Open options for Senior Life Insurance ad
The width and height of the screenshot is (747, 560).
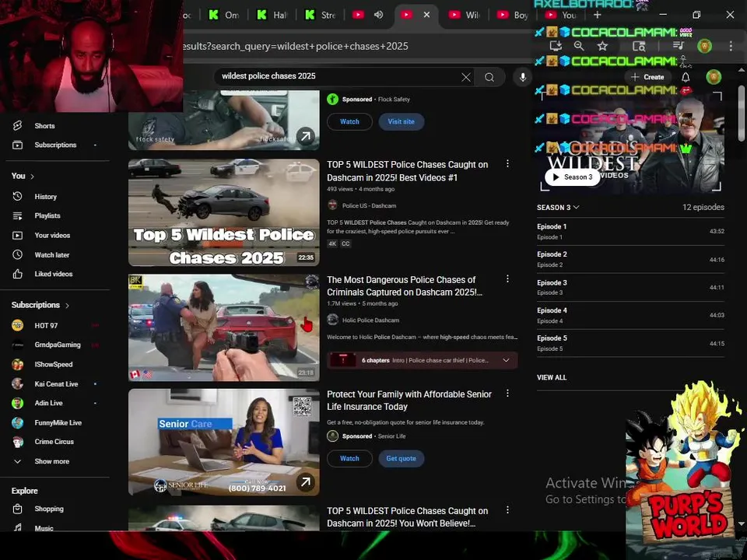[507, 394]
